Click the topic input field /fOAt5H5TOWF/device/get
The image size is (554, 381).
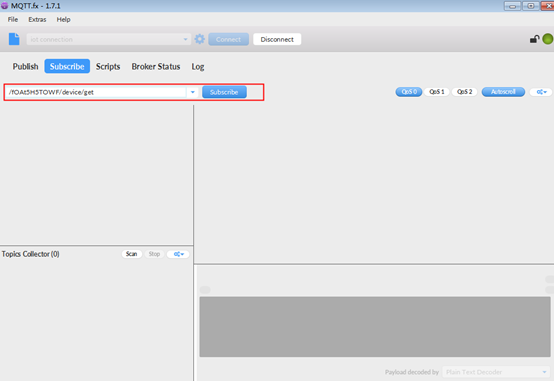coord(96,92)
